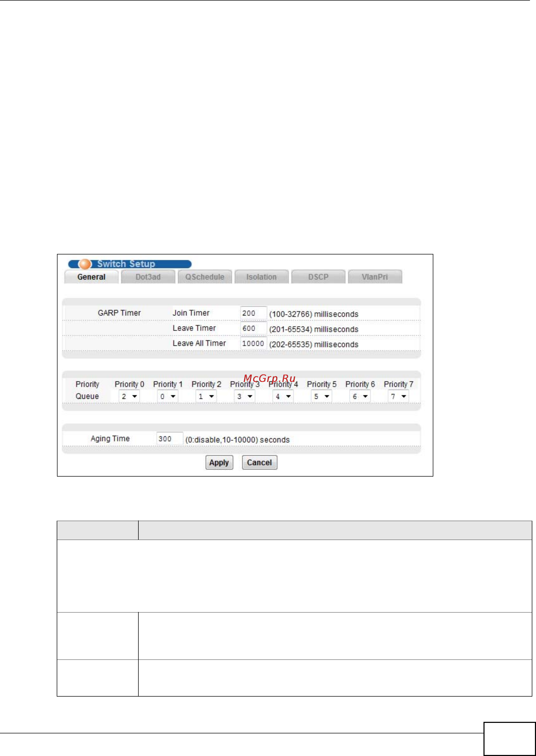Open the General tab
Screen dimensions: 536x756
[x=91, y=277]
